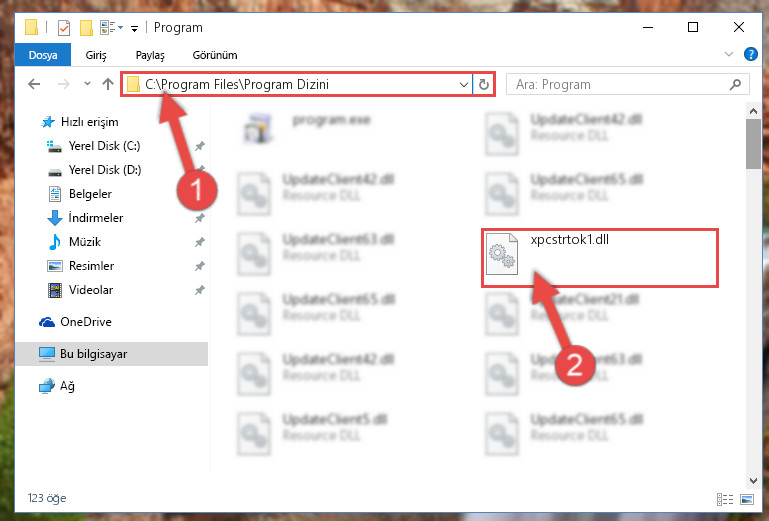Click the search magnifier icon
Viewport: 769px width, 521px height.
point(735,84)
